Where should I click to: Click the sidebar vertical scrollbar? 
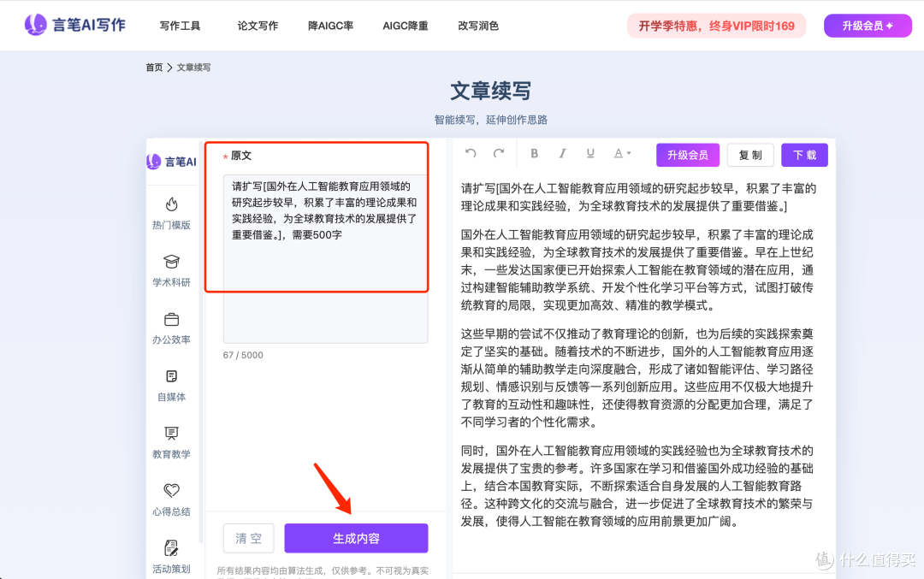pyautogui.click(x=201, y=341)
